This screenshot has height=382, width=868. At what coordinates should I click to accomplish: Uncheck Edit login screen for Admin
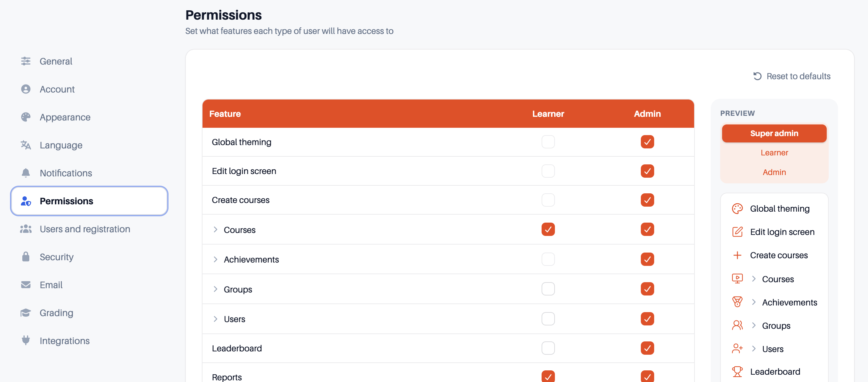[647, 171]
